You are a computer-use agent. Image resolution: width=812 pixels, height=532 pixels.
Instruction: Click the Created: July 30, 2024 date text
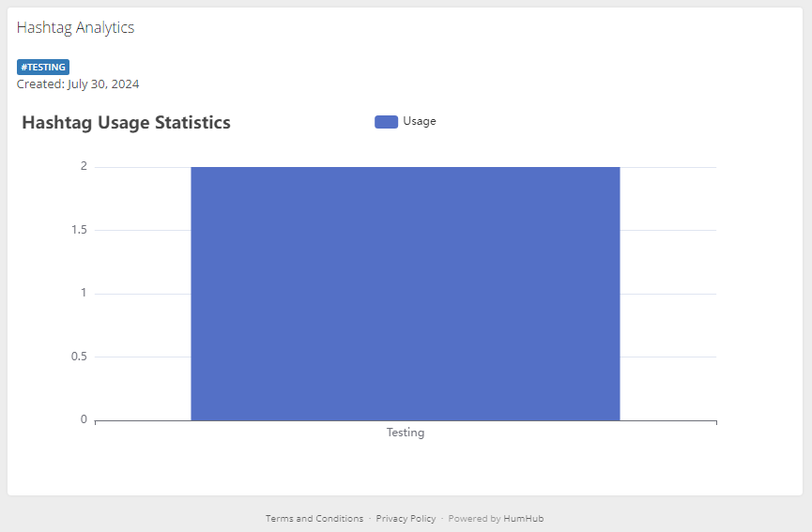click(78, 84)
